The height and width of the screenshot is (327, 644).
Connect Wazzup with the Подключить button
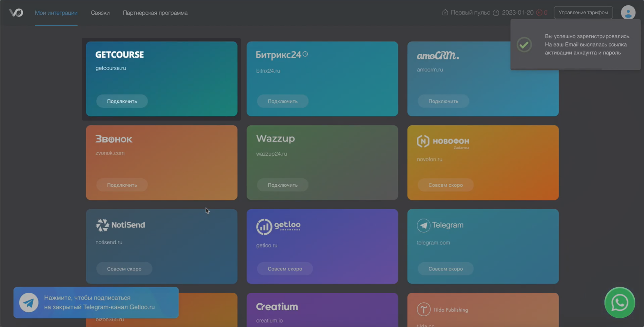[x=283, y=185]
